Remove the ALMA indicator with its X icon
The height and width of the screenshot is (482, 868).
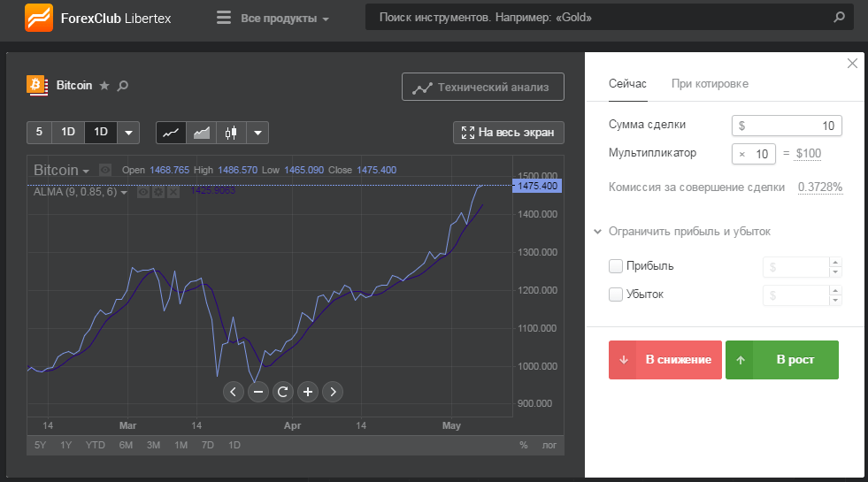(173, 192)
